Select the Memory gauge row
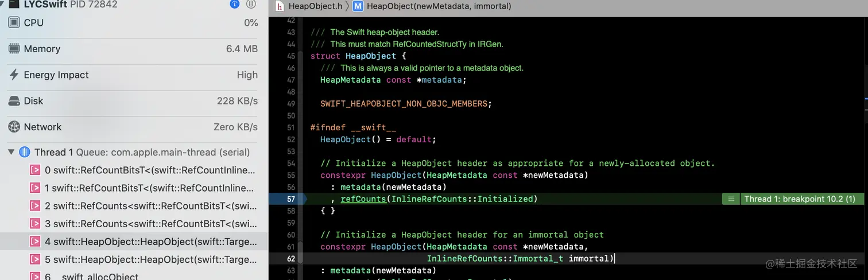868x280 pixels. pyautogui.click(x=133, y=49)
